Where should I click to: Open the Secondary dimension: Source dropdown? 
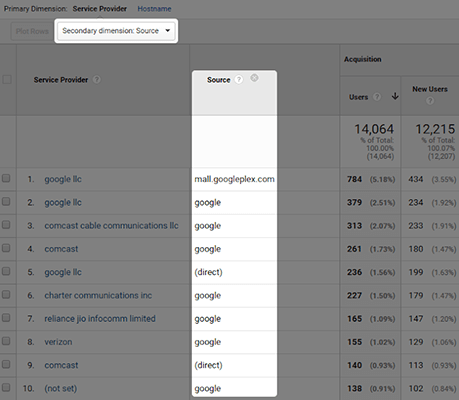pos(116,31)
